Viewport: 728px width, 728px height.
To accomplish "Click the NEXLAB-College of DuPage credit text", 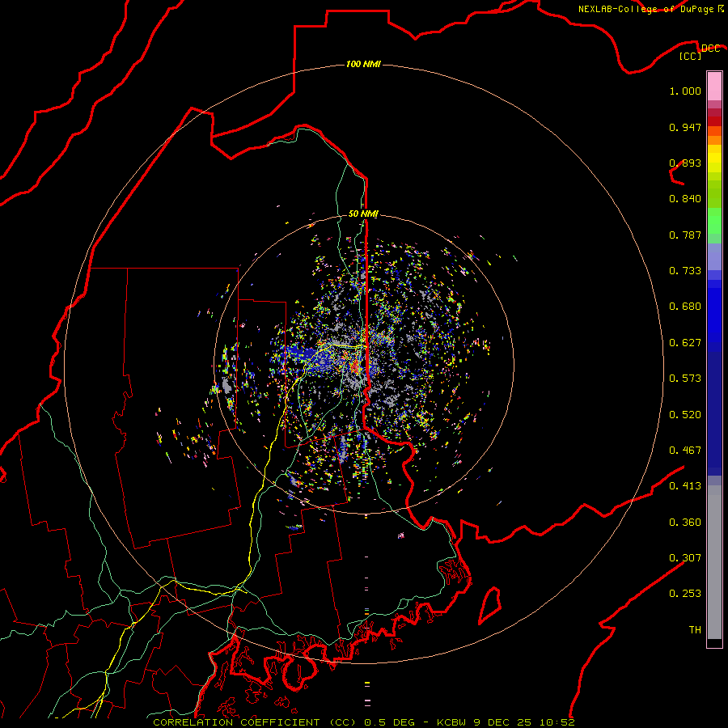I will point(645,9).
